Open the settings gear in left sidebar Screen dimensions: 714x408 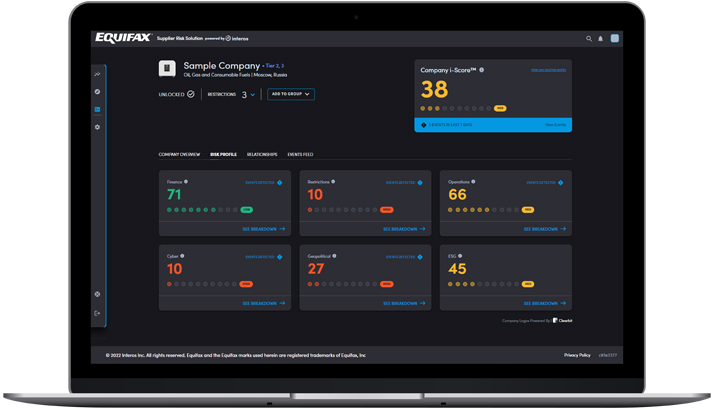point(97,127)
